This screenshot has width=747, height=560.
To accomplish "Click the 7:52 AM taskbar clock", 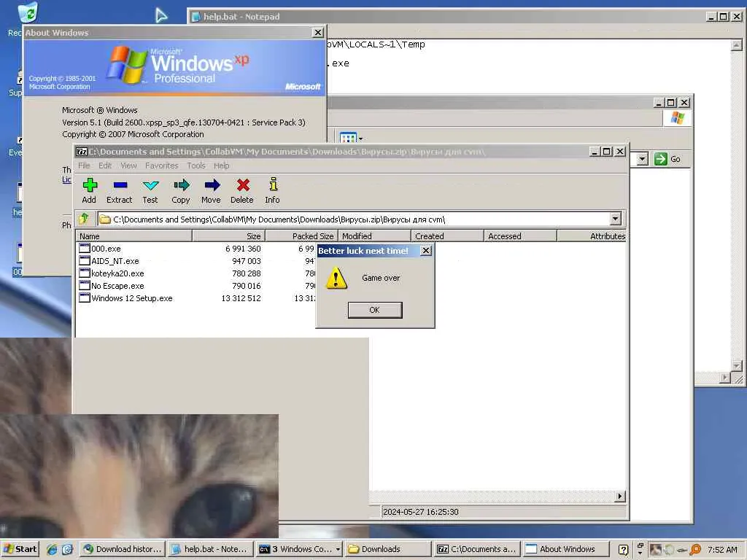I will [722, 550].
